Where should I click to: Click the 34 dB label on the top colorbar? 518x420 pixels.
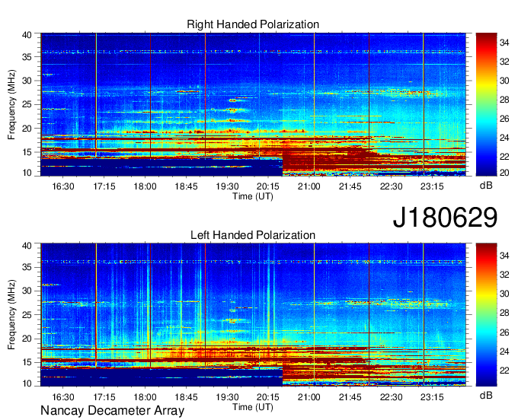[504, 43]
